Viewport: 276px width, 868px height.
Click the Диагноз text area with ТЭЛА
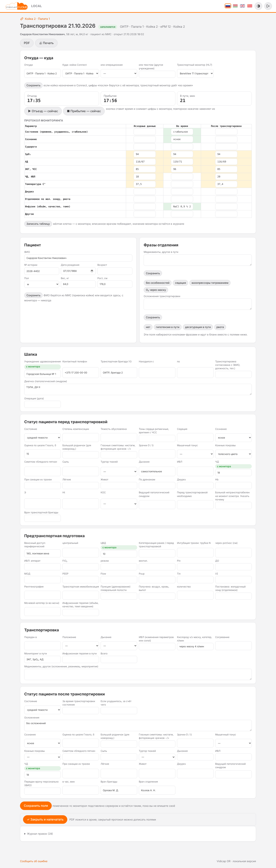[138, 389]
